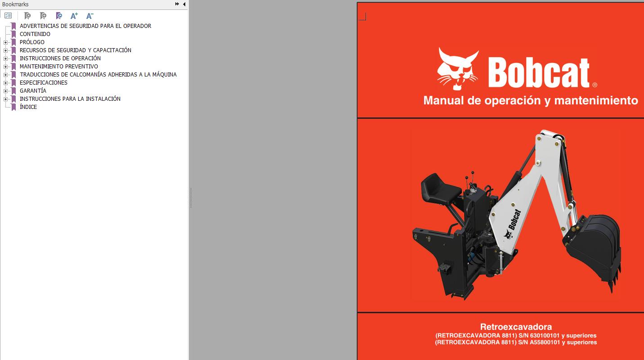The height and width of the screenshot is (360, 644).
Task: Go to ESPECIFICACIONES section
Action: 44,83
